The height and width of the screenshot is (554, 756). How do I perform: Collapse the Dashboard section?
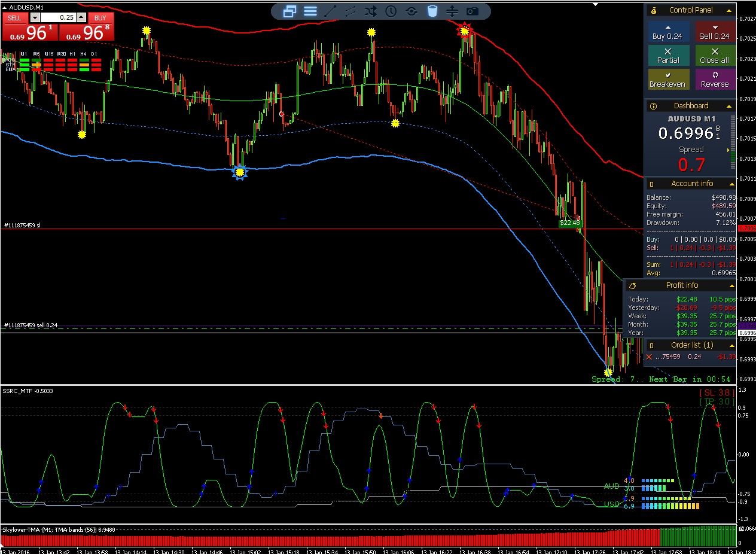[x=729, y=106]
